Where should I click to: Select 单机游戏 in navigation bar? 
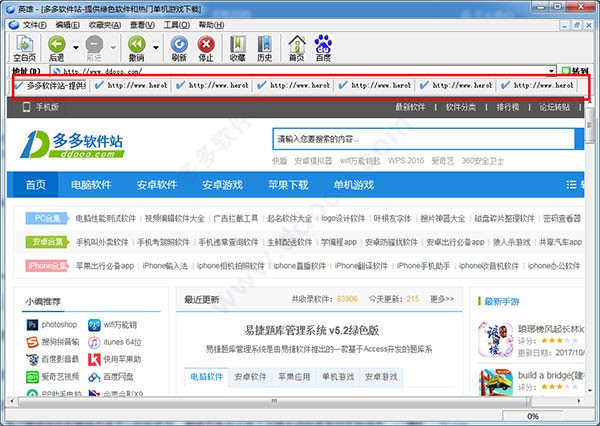(x=354, y=185)
